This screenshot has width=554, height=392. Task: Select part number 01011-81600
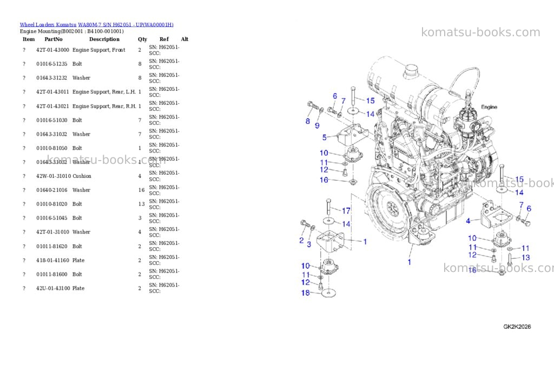pos(51,275)
